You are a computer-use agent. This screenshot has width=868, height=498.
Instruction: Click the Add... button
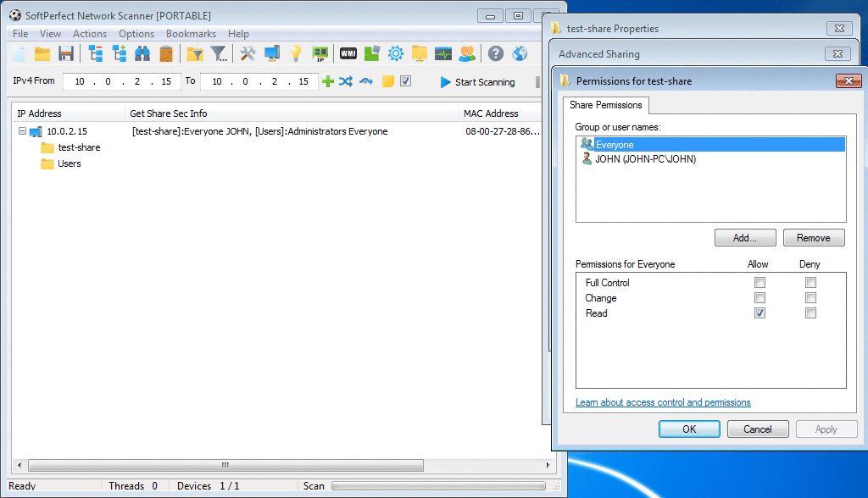tap(745, 238)
